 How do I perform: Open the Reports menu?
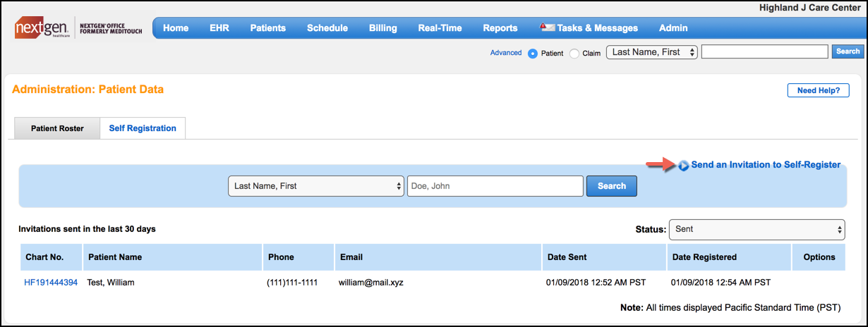pyautogui.click(x=500, y=28)
